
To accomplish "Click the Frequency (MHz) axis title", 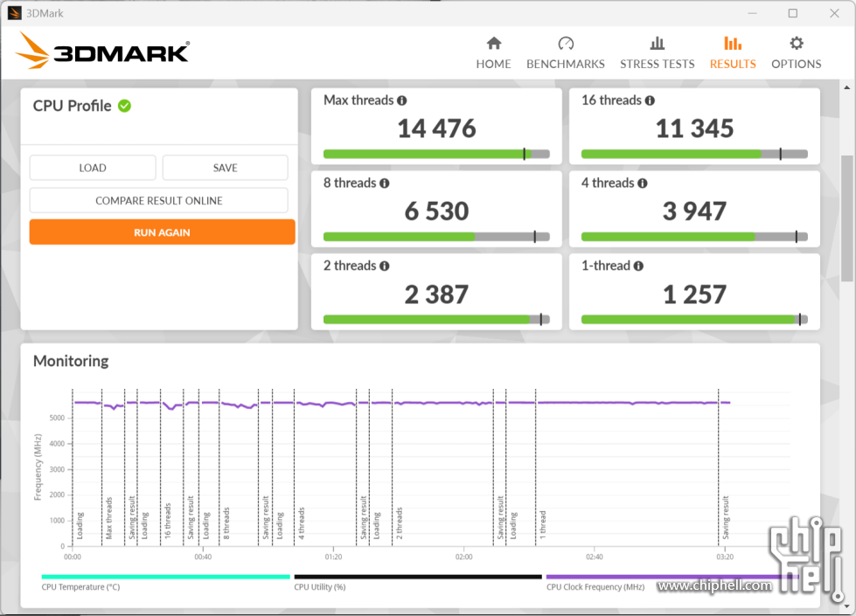I will 38,467.
